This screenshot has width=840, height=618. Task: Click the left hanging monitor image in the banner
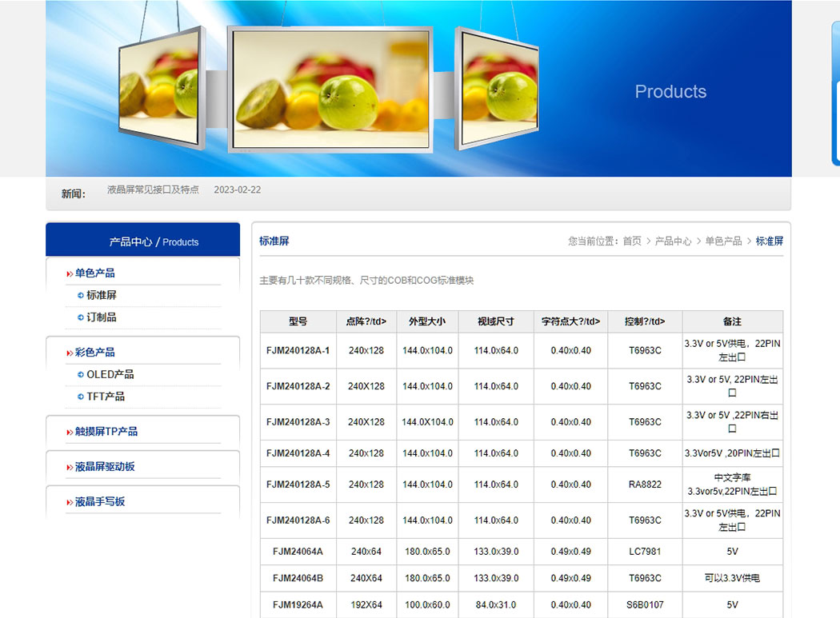(x=162, y=87)
